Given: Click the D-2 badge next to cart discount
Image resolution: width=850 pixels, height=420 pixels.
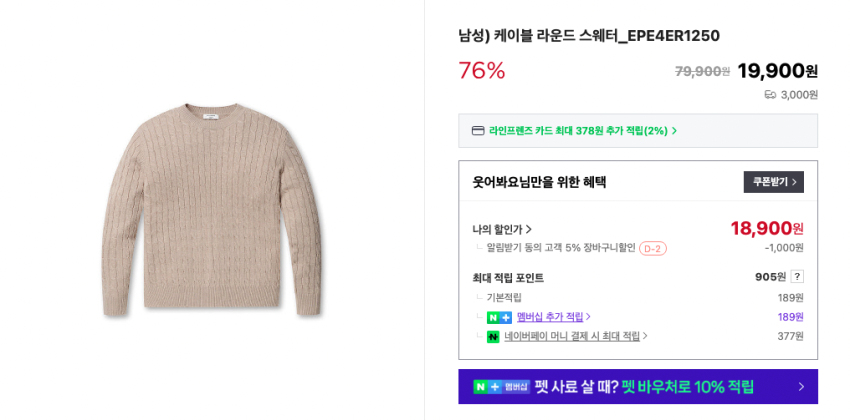Looking at the screenshot, I should tap(653, 248).
